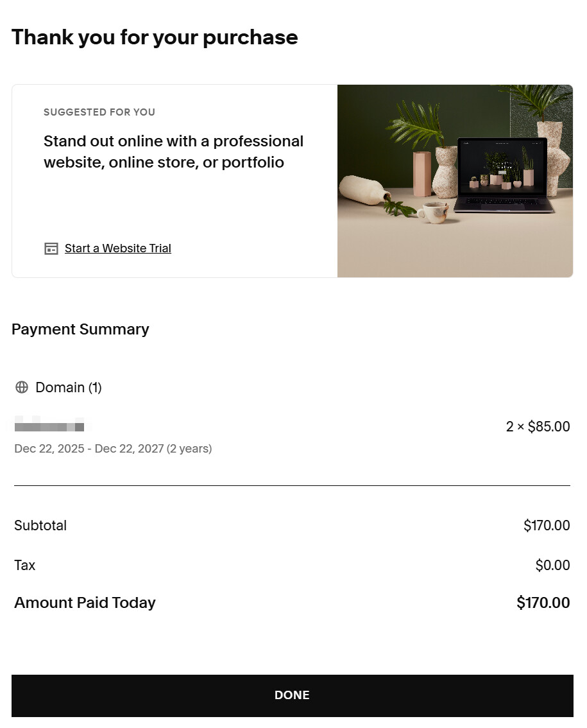The height and width of the screenshot is (728, 587).
Task: Click the Subtotal label
Action: point(40,525)
